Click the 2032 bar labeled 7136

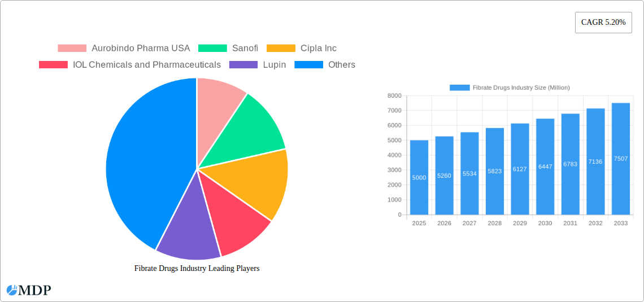[x=595, y=161]
